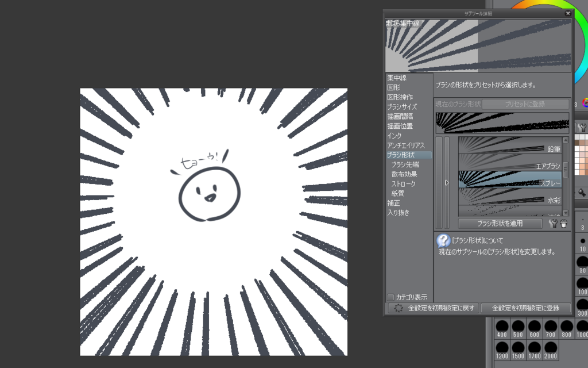The width and height of the screenshot is (588, 368).
Task: Open the アンチエイリアス settings category
Action: tap(406, 145)
